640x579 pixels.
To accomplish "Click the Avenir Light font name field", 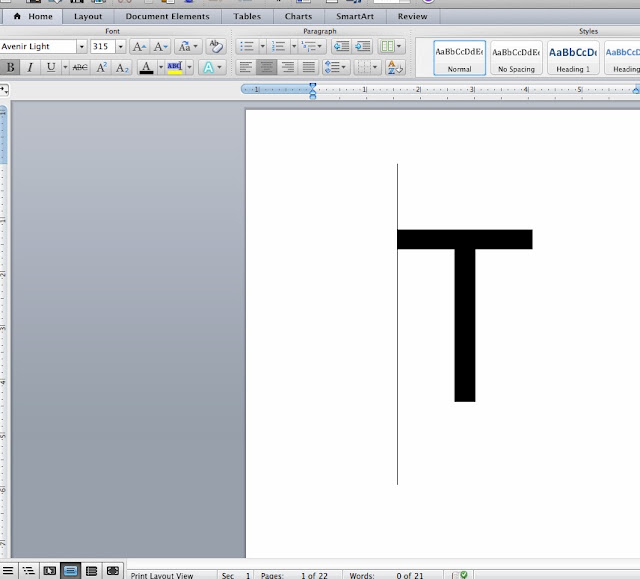I will pyautogui.click(x=38, y=47).
